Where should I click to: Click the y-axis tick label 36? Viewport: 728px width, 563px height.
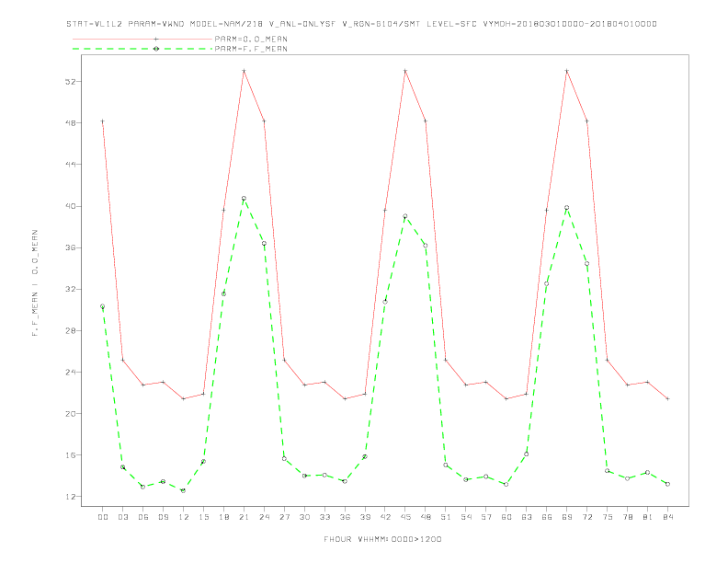pos(71,247)
